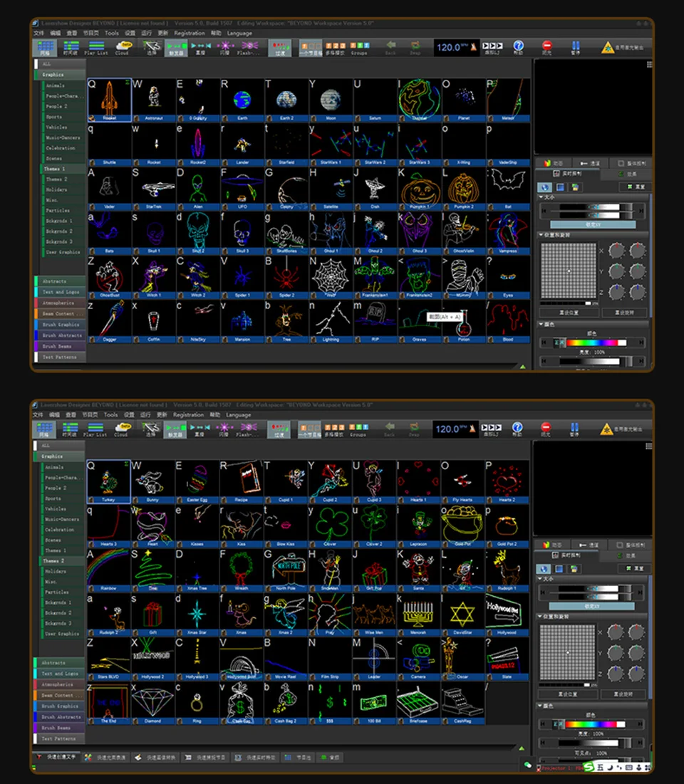
Task: Click the Snap icon in top window toolbar
Action: coord(415,48)
